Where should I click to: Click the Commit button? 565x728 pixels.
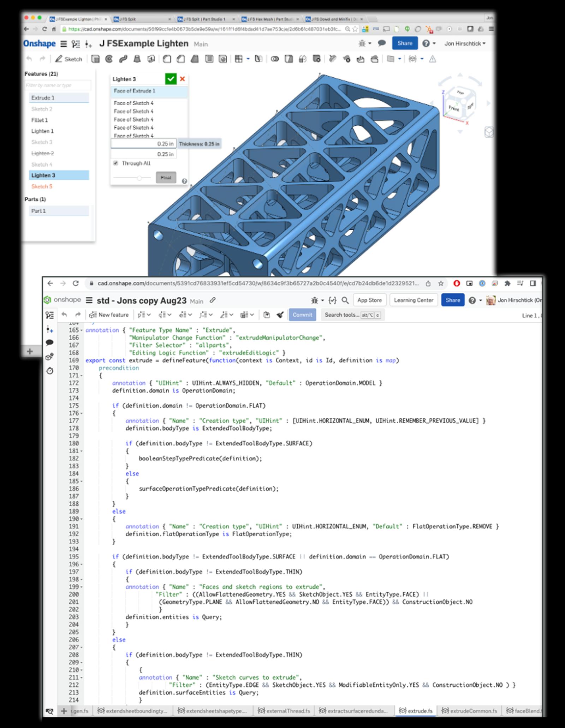(x=302, y=315)
